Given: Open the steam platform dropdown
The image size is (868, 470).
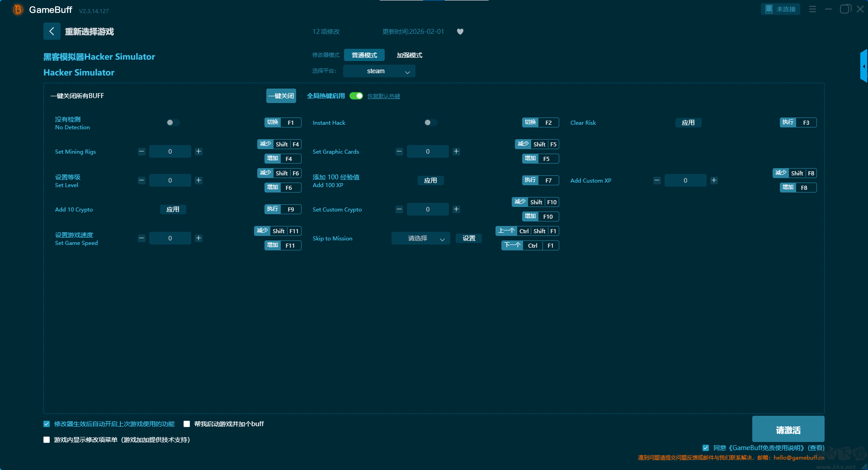Looking at the screenshot, I should coord(379,71).
